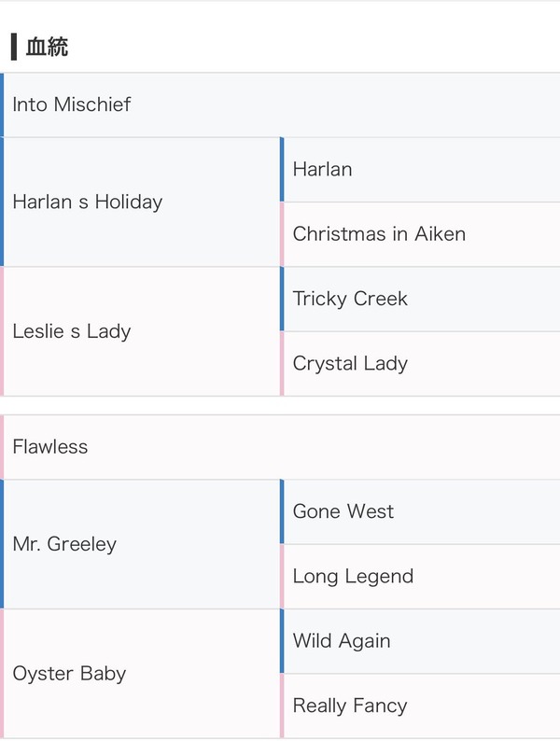
Task: Click the 血統 section heading
Action: click(47, 47)
